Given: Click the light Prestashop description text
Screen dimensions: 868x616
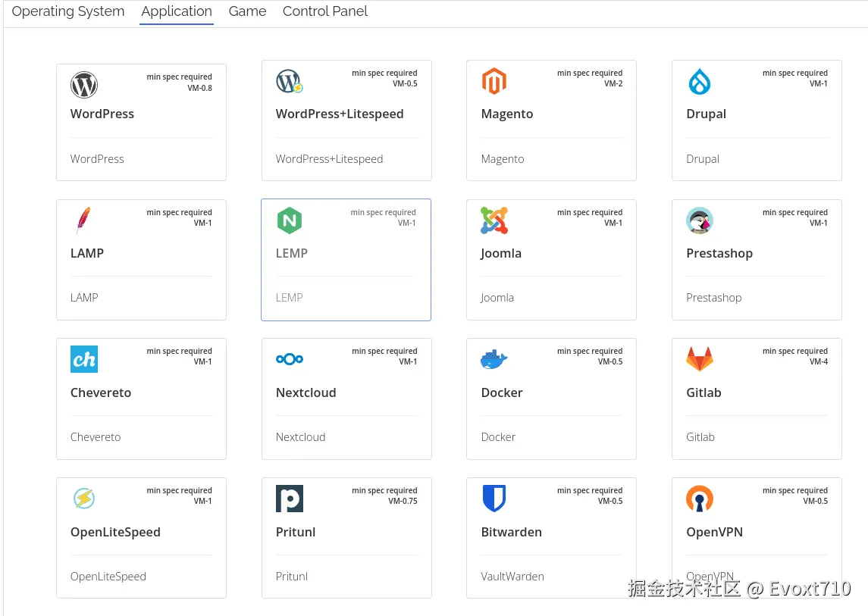Looking at the screenshot, I should [x=714, y=298].
